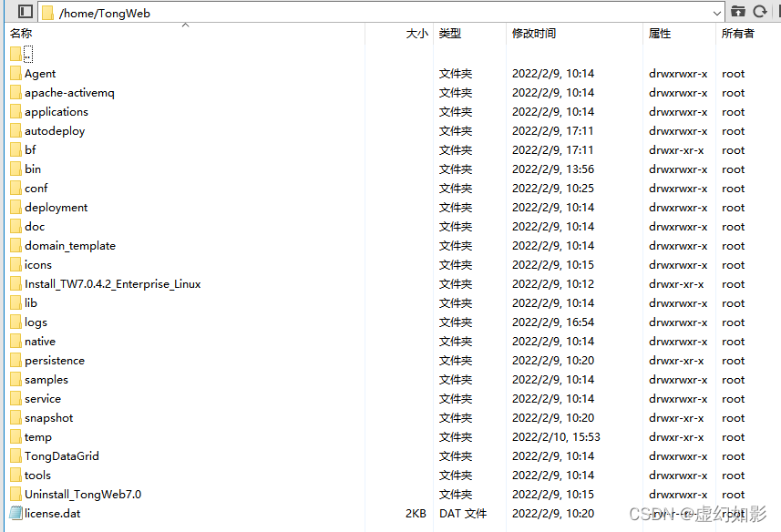The width and height of the screenshot is (781, 532).
Task: Open the path dropdown arrow
Action: [716, 13]
